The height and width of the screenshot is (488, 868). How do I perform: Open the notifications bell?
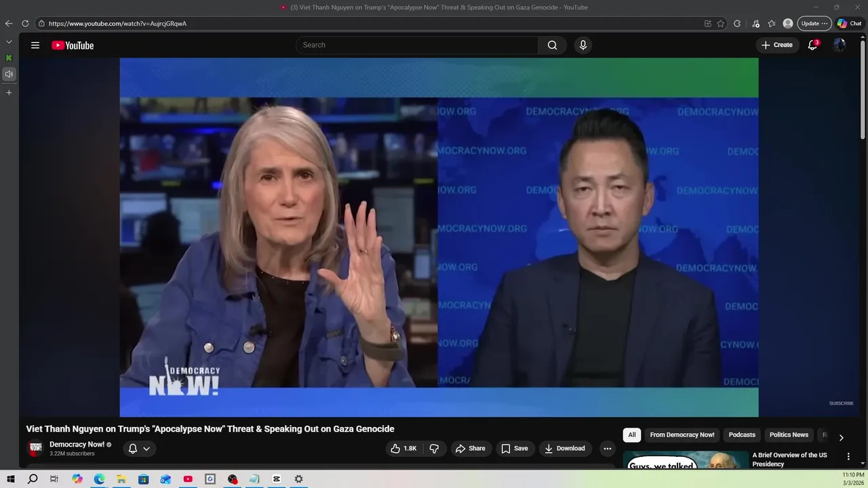point(812,45)
